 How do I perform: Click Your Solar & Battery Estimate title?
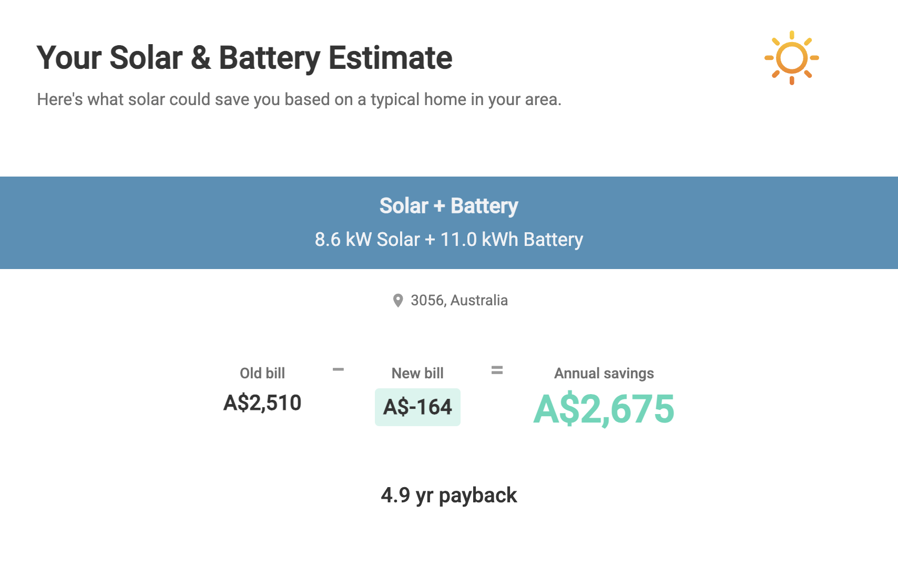click(244, 58)
